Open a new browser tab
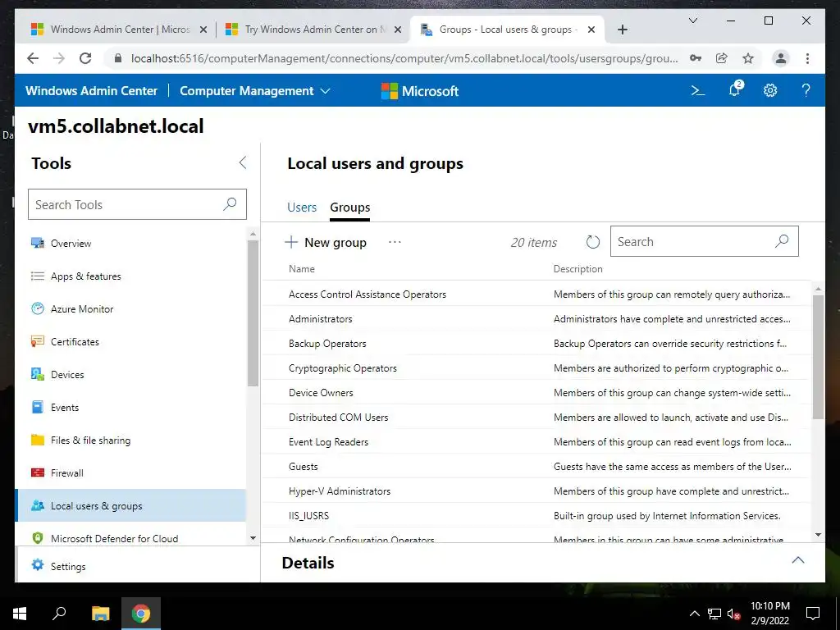The image size is (840, 630). [x=622, y=30]
